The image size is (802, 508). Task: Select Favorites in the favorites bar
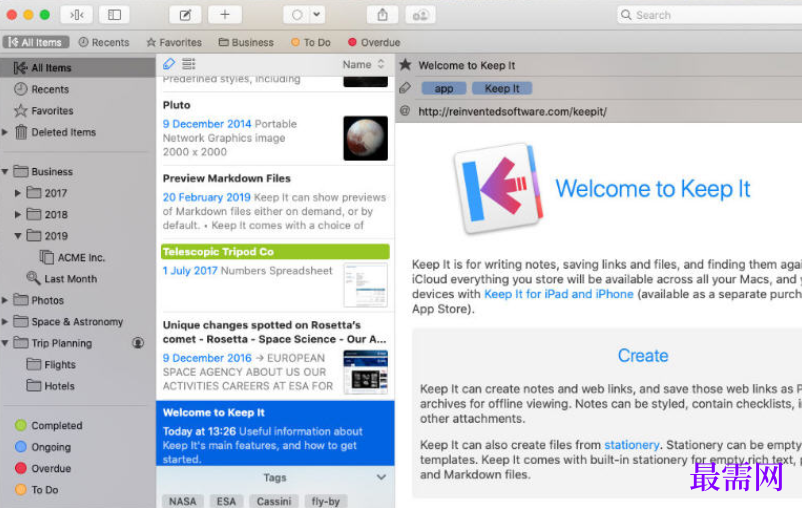[x=174, y=42]
